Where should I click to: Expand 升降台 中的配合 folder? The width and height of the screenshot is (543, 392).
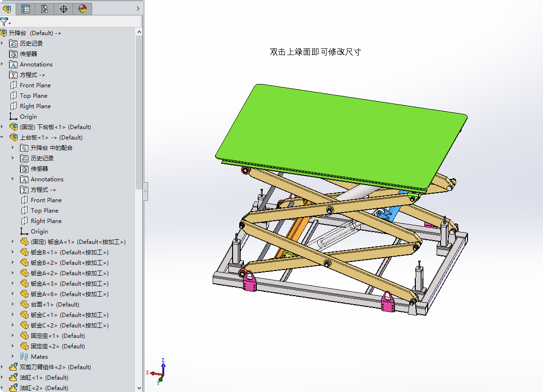click(x=13, y=148)
